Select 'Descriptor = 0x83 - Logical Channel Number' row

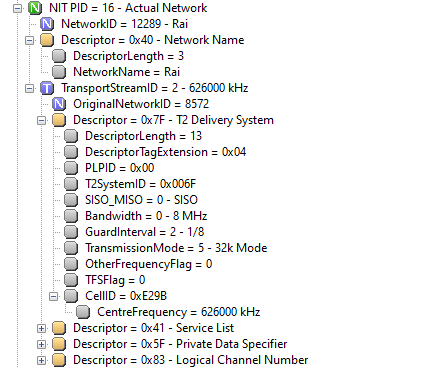point(191,360)
